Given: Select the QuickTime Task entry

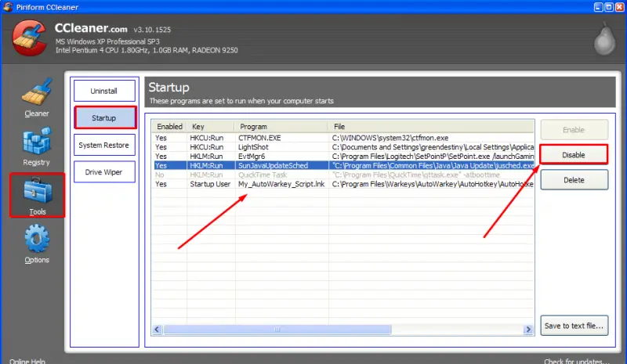Looking at the screenshot, I should click(x=344, y=175).
